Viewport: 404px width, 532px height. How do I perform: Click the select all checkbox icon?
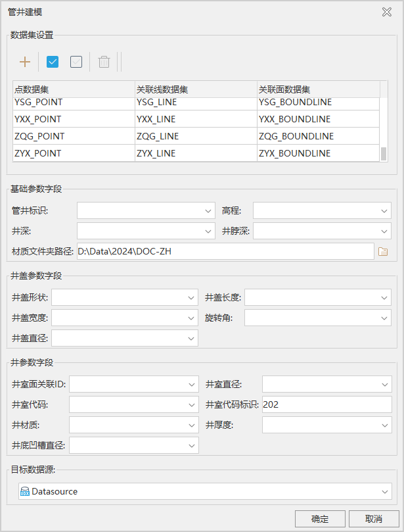point(53,62)
